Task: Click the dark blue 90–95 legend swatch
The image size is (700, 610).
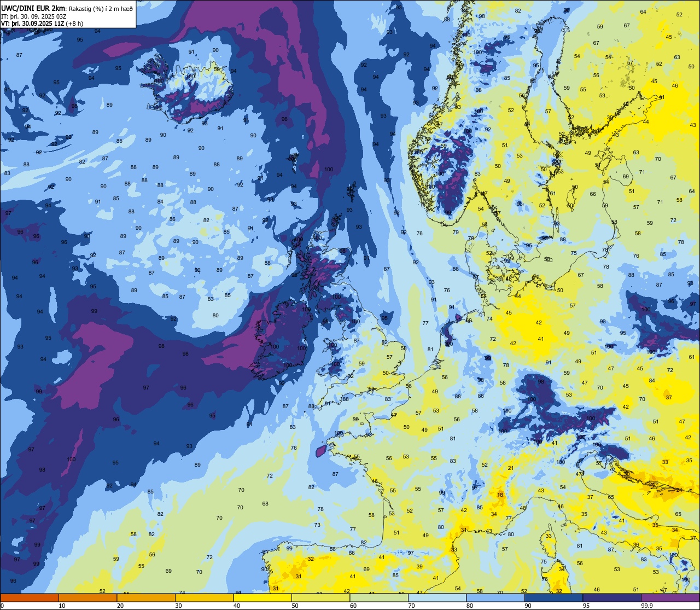Action: click(x=553, y=597)
